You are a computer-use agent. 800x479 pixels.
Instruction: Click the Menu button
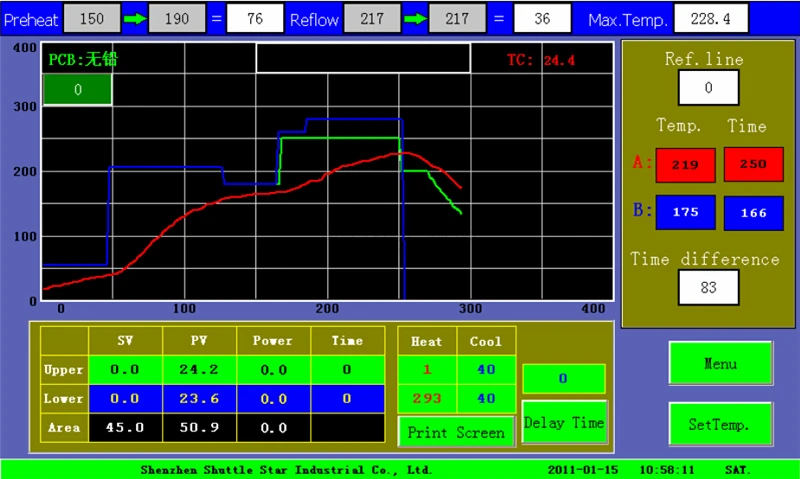(720, 363)
